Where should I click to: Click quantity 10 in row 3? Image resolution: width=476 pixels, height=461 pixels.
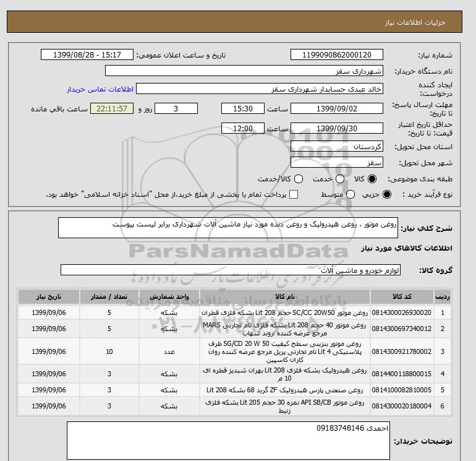(x=109, y=351)
